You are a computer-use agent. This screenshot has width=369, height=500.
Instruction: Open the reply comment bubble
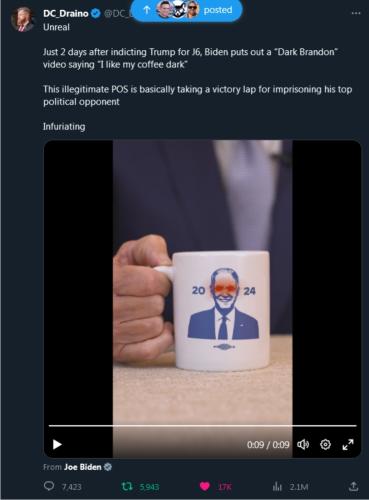click(x=49, y=486)
